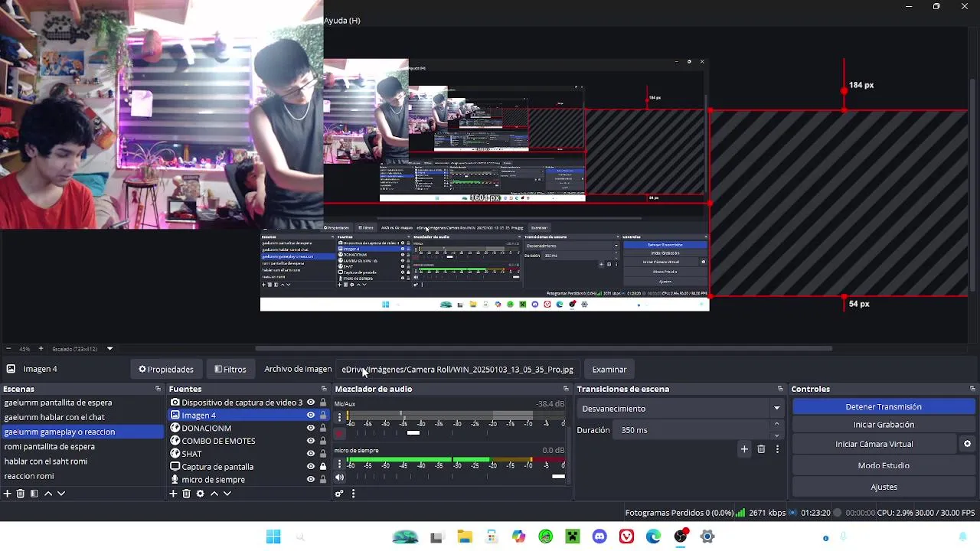This screenshot has width=980, height=551.
Task: Hide the Captura de pantalla source
Action: [x=310, y=467]
